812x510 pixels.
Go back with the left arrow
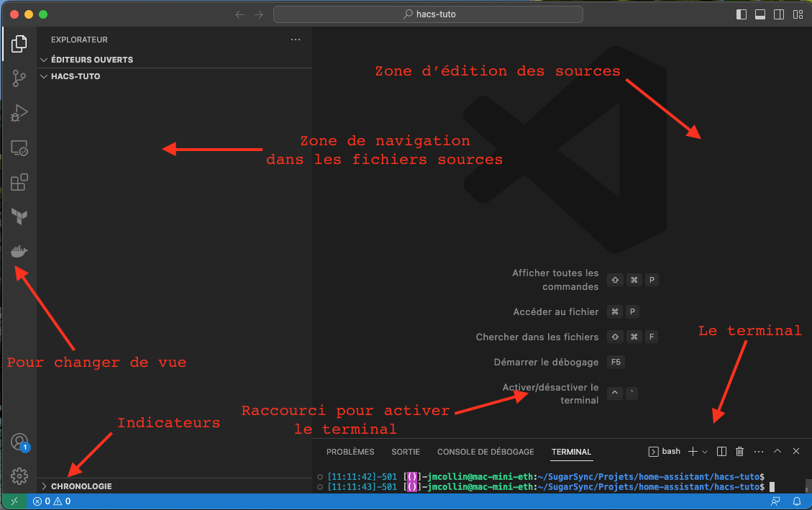pos(240,14)
